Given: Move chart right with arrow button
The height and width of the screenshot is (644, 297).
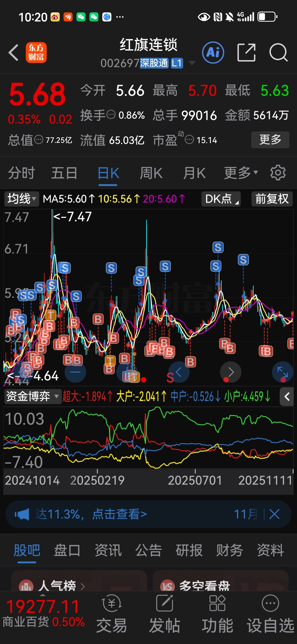Looking at the screenshot, I should click(x=231, y=372).
